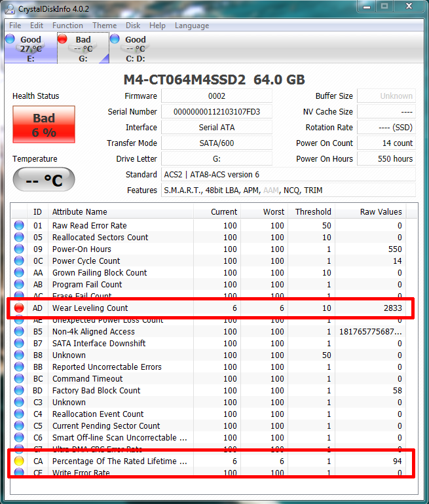Click the NV Cache Size field

386,112
